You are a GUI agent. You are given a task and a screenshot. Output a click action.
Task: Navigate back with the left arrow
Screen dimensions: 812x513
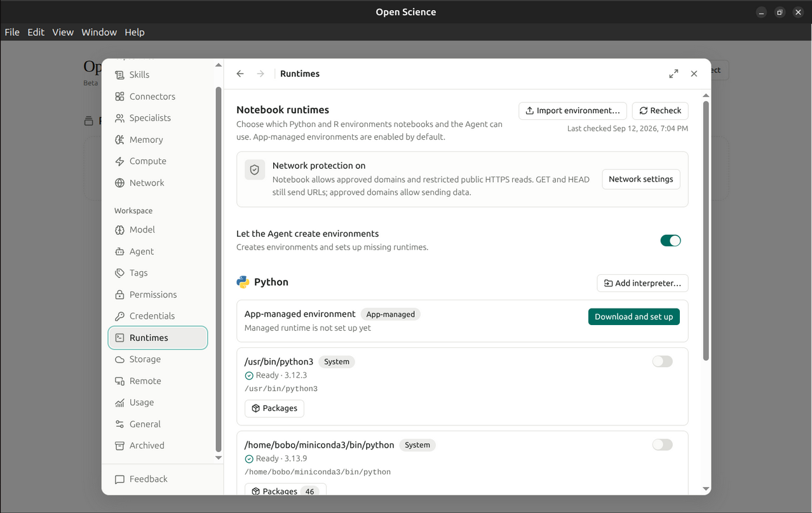click(x=240, y=74)
